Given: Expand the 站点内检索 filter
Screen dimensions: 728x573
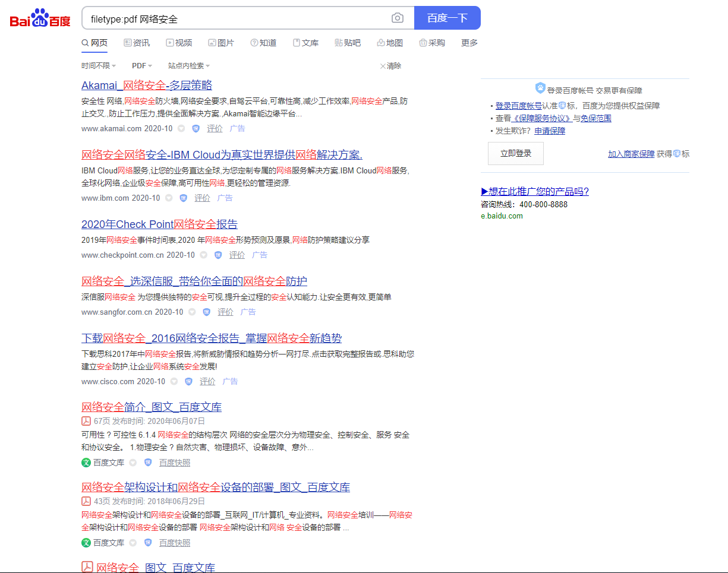Looking at the screenshot, I should pos(189,66).
